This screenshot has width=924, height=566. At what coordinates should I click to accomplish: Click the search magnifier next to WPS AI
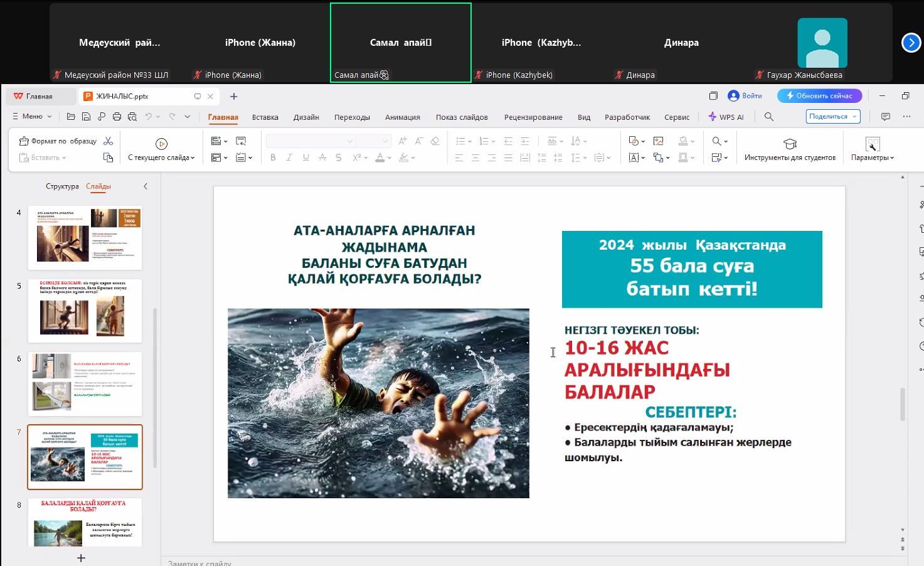(x=768, y=117)
